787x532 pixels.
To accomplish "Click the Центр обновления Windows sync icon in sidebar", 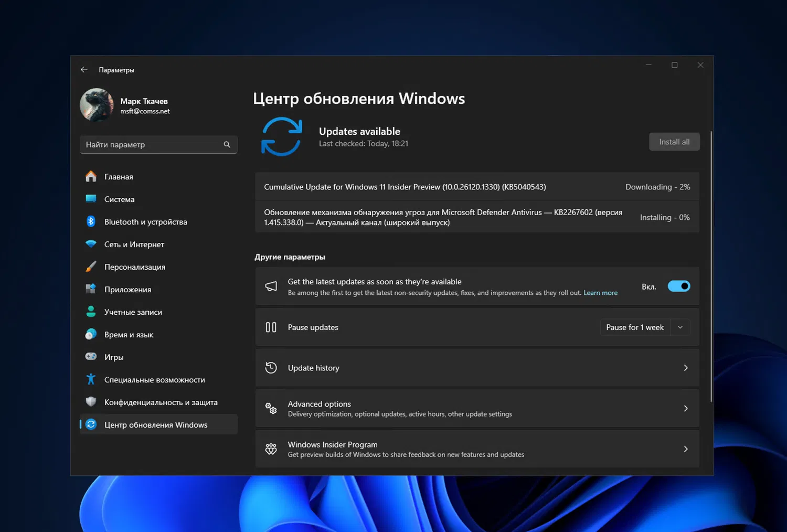I will (91, 424).
